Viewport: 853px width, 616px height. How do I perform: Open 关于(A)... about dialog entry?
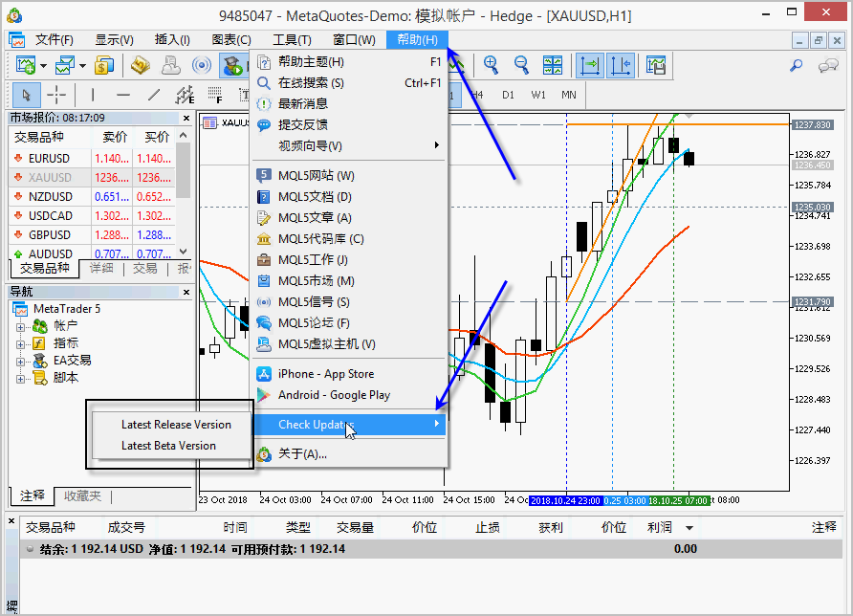tap(349, 453)
